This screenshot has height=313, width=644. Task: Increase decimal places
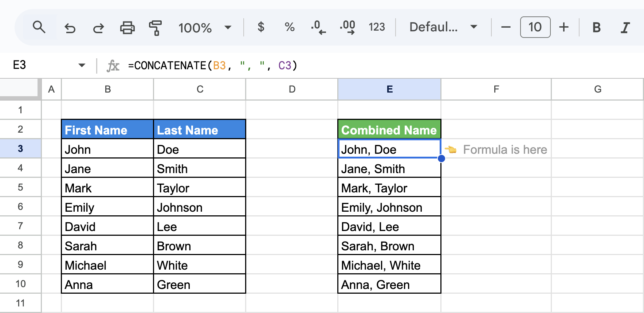pyautogui.click(x=347, y=27)
